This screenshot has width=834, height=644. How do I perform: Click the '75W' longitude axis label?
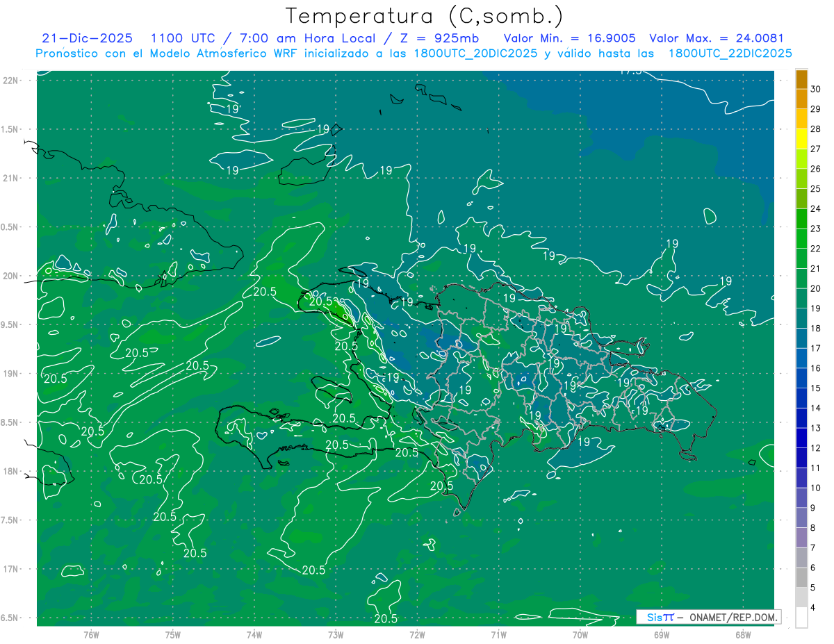click(173, 634)
